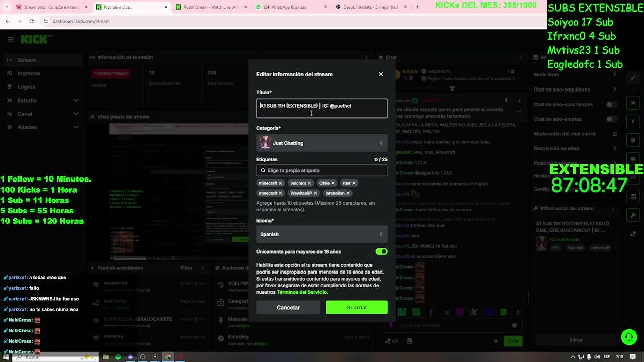
Task: Close the Kick team browser tab
Action: [166, 7]
